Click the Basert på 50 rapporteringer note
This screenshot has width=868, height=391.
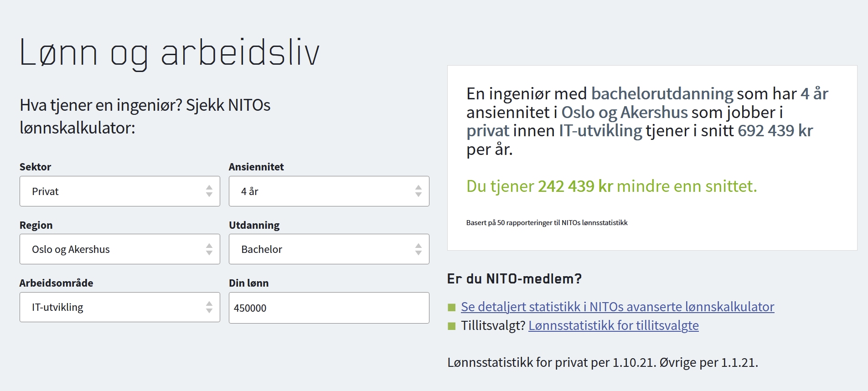coord(547,223)
